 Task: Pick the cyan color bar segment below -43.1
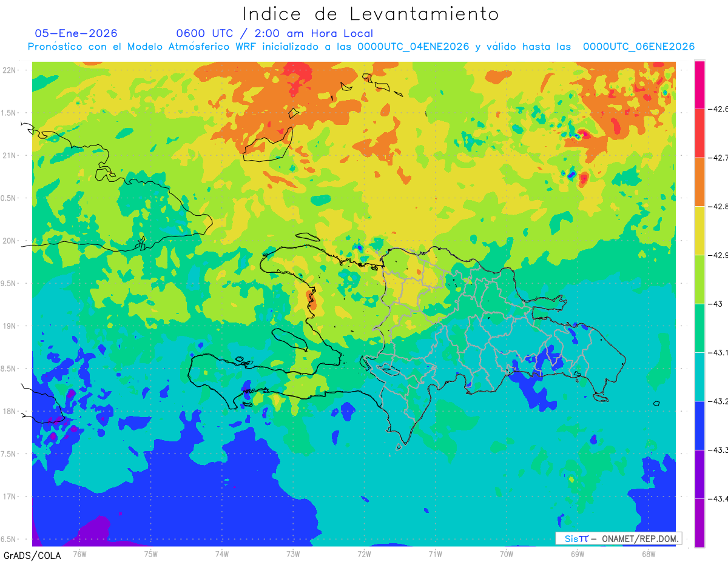(699, 376)
